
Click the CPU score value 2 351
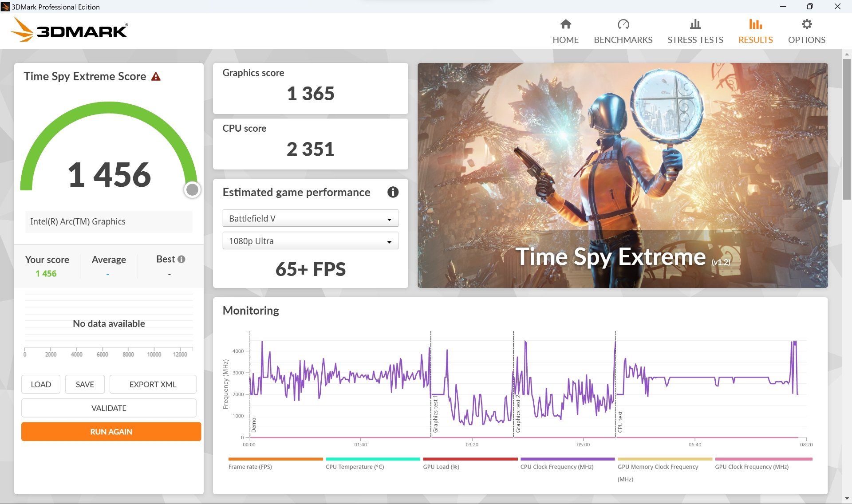pos(310,149)
